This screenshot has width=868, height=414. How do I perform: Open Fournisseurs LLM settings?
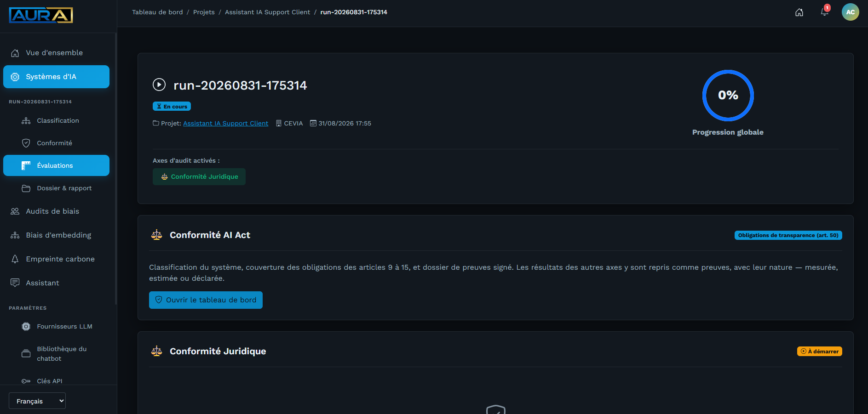point(56,326)
